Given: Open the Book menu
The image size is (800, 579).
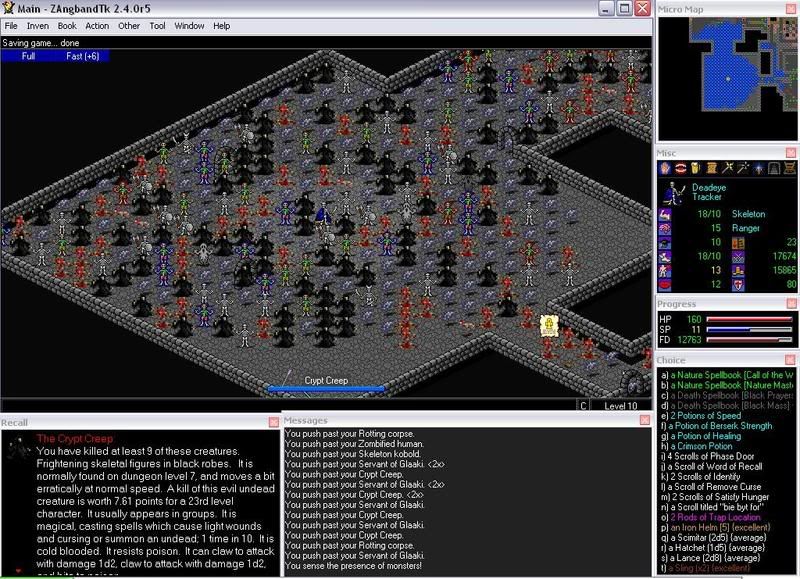Looking at the screenshot, I should [67, 26].
